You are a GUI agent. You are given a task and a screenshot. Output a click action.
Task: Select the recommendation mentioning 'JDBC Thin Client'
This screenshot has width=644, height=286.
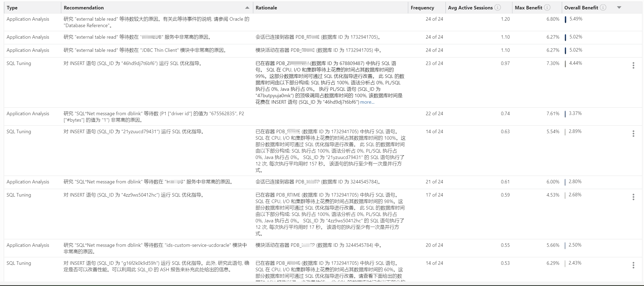click(x=146, y=50)
